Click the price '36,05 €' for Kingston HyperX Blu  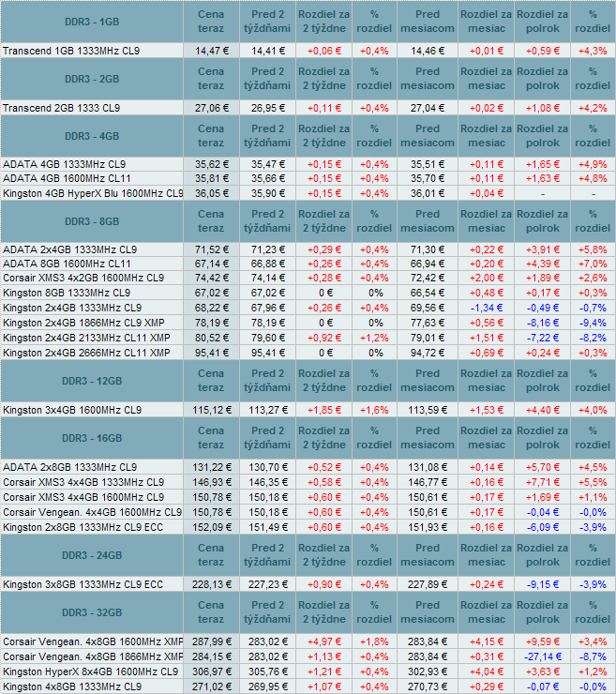[x=212, y=193]
